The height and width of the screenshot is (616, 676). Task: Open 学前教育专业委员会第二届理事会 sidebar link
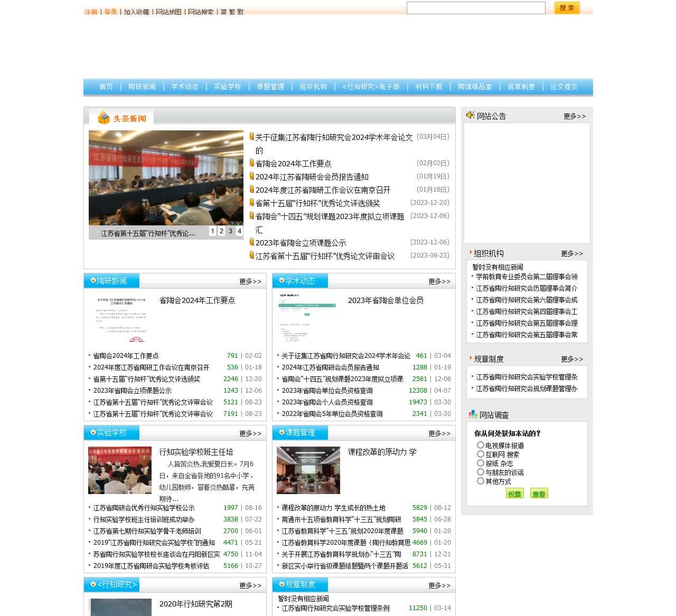[527, 277]
